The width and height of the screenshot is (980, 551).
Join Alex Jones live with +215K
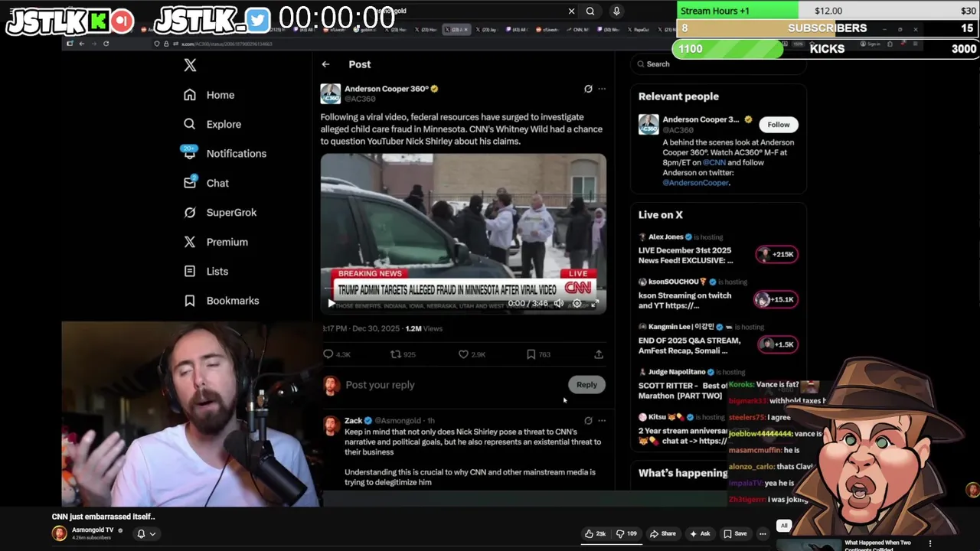776,254
